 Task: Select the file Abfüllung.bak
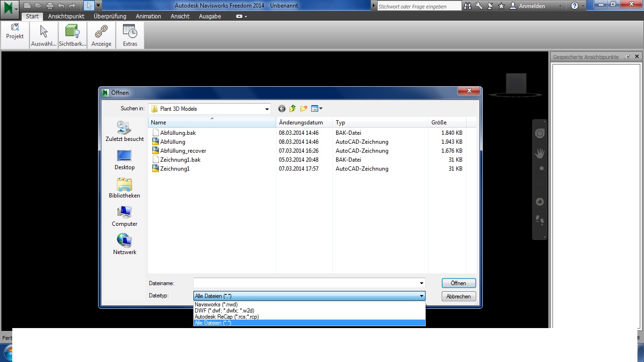click(178, 133)
